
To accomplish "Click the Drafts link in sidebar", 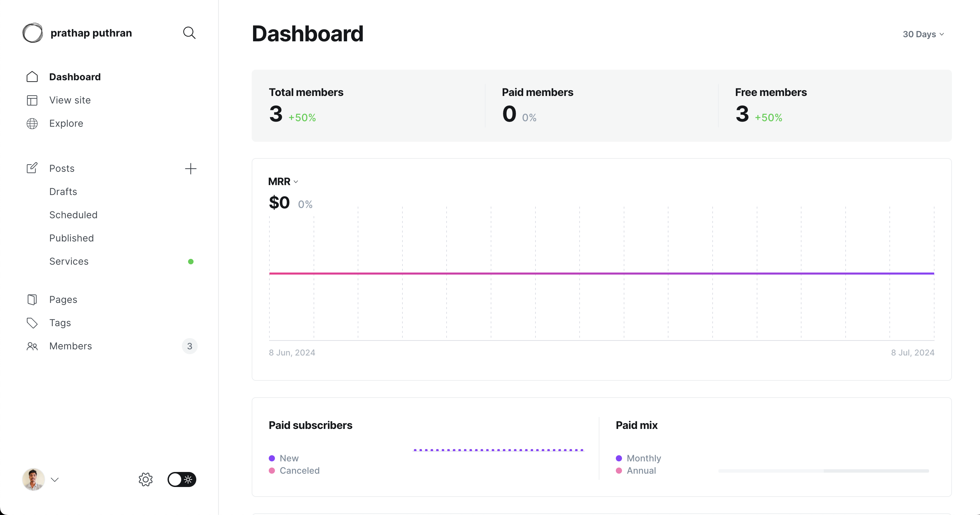I will coord(63,191).
